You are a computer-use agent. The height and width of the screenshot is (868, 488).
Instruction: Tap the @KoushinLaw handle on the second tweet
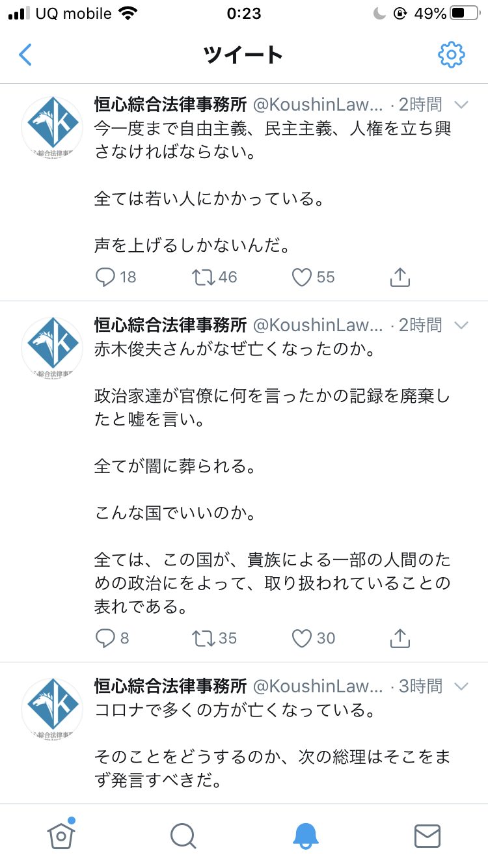pyautogui.click(x=318, y=324)
